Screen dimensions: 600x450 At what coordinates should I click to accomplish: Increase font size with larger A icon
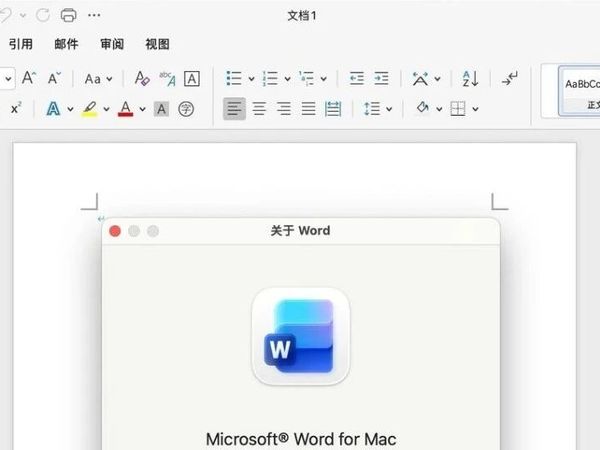[29, 78]
